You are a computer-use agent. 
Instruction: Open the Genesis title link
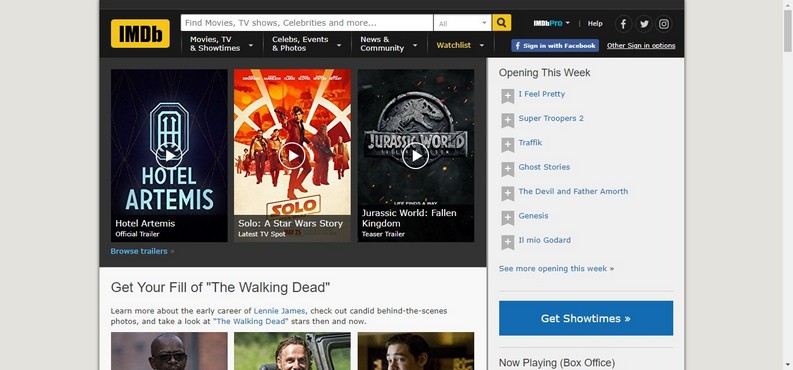[x=533, y=215]
